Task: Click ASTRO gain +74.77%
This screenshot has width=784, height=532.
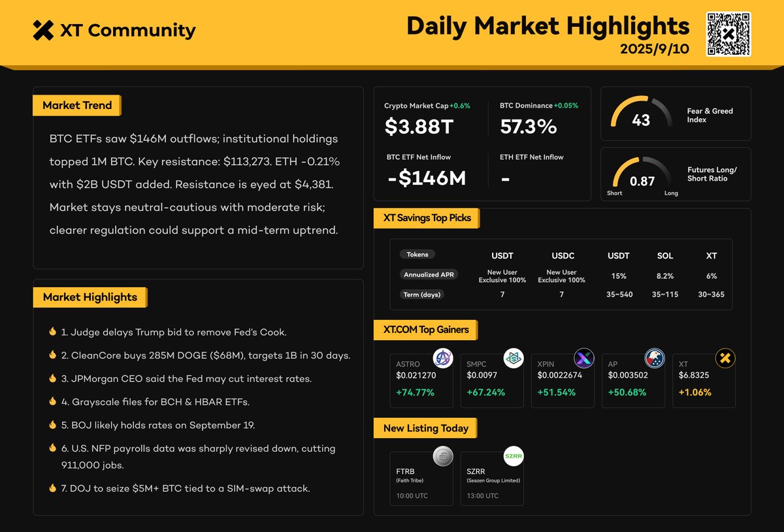Action: 416,392
